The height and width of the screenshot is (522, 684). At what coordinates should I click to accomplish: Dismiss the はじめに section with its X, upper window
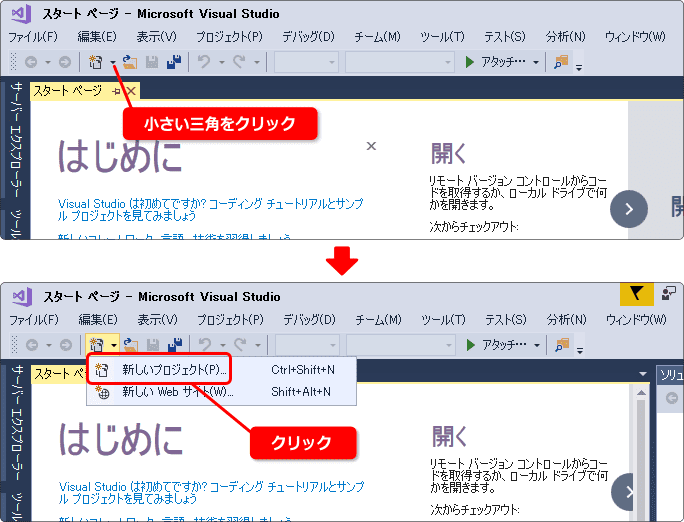click(371, 146)
